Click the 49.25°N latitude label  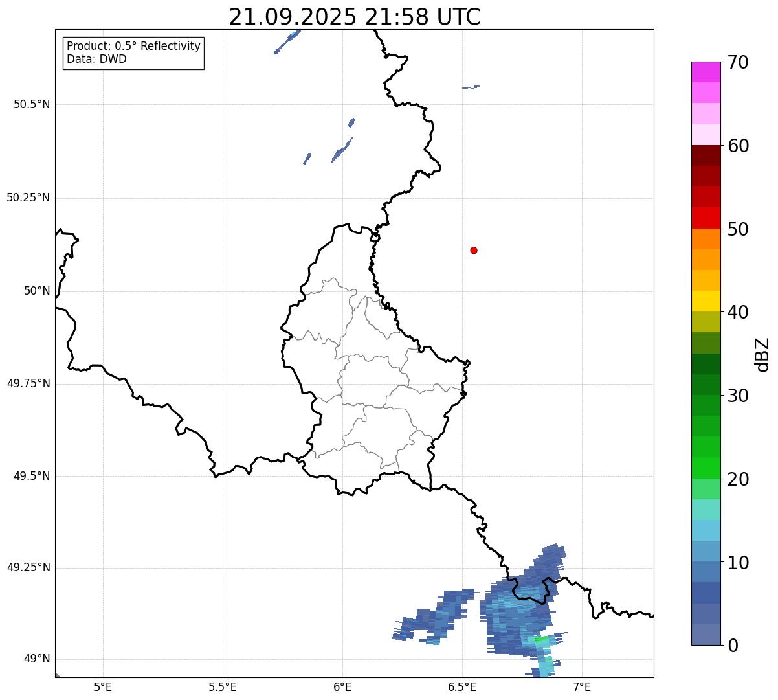click(28, 568)
